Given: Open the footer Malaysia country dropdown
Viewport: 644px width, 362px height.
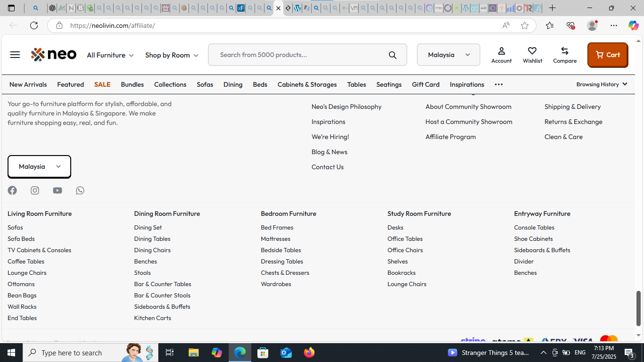Looking at the screenshot, I should [x=39, y=166].
